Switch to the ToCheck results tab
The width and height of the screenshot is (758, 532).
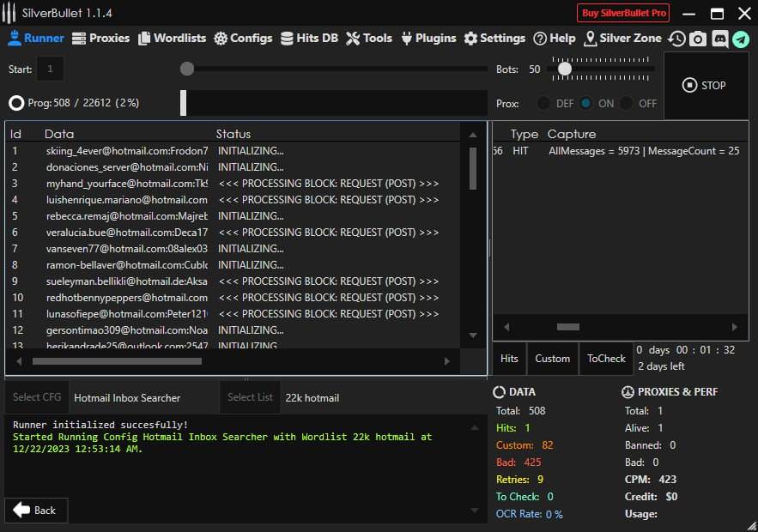tap(606, 359)
